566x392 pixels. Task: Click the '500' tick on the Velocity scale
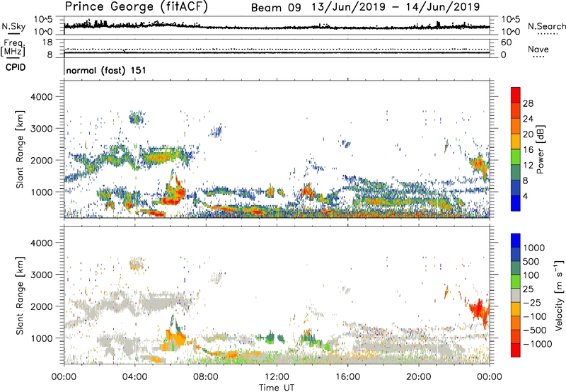click(531, 261)
